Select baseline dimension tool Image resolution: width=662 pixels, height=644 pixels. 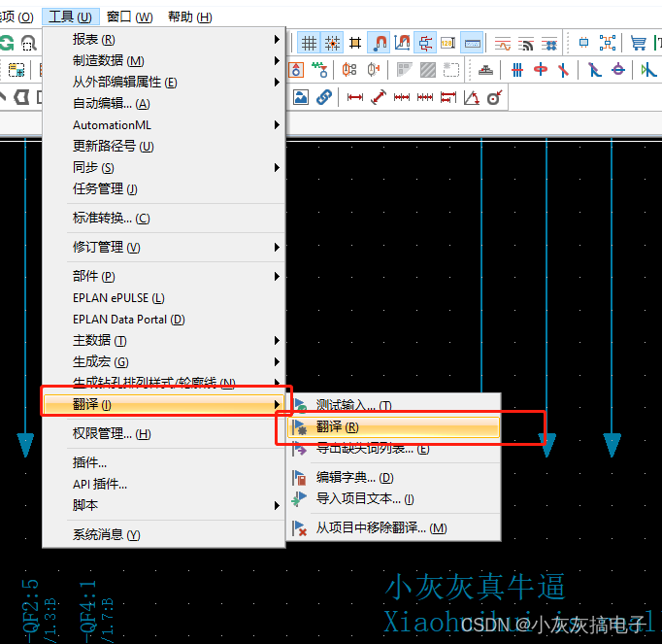(x=447, y=97)
